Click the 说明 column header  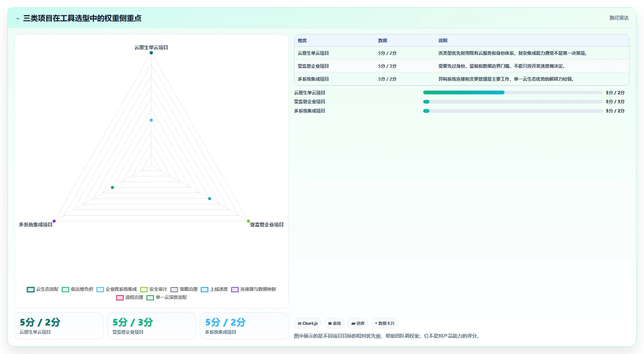click(443, 41)
